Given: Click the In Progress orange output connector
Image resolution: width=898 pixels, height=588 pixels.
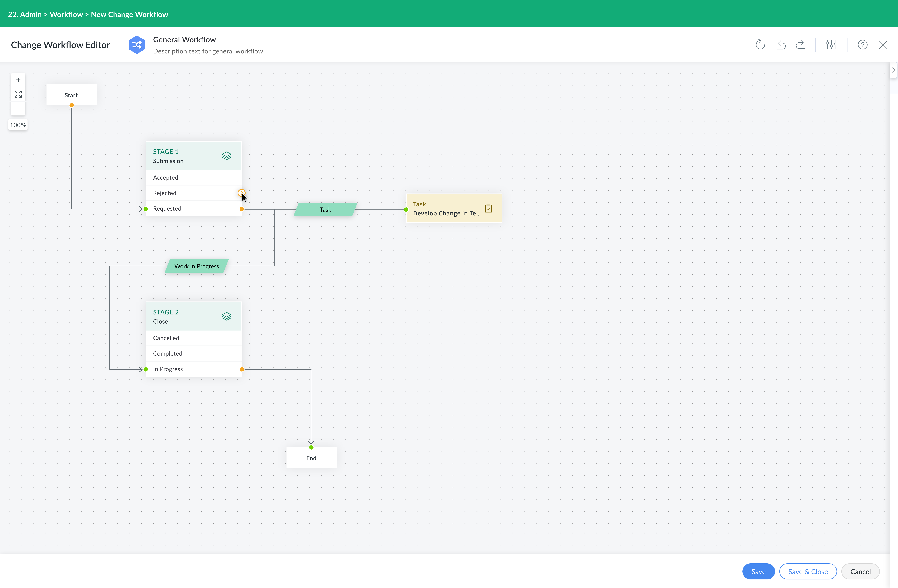Looking at the screenshot, I should point(242,370).
